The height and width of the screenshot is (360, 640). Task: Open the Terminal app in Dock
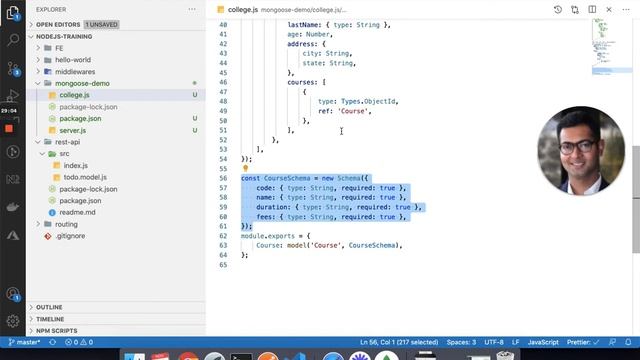241,356
